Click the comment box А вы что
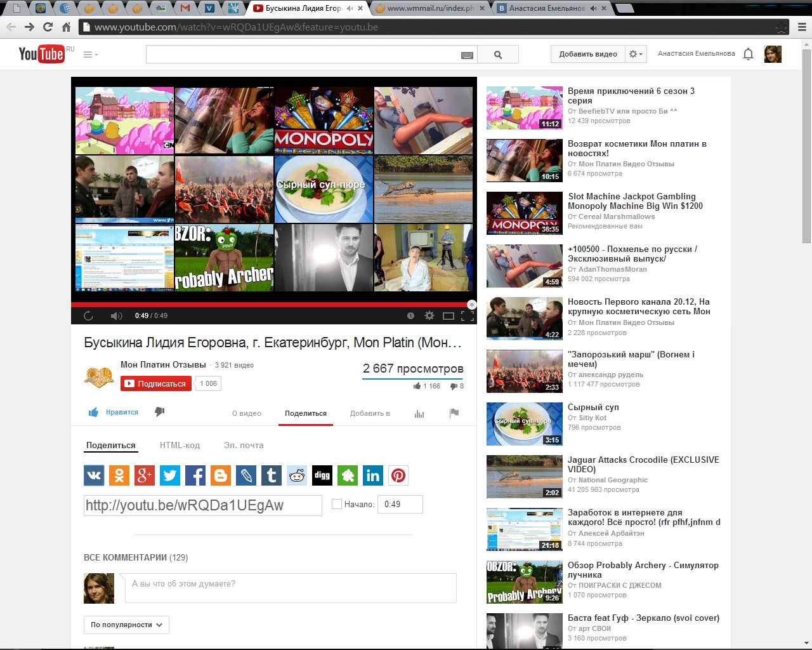The image size is (812, 650). click(x=291, y=588)
